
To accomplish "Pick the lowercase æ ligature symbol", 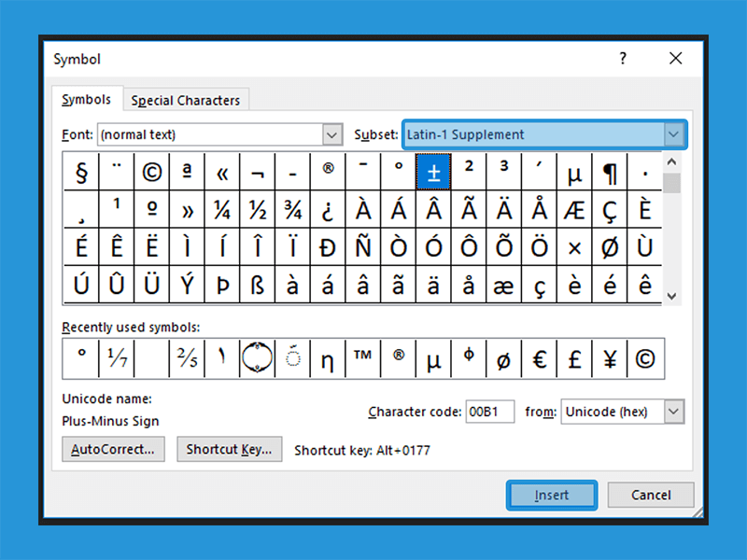I will [504, 285].
